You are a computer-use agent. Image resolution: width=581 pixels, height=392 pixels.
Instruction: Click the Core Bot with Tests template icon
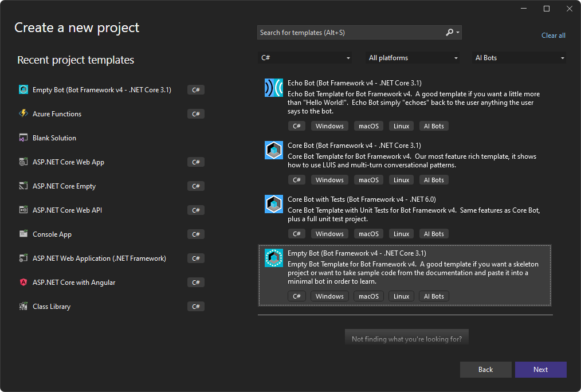tap(273, 203)
